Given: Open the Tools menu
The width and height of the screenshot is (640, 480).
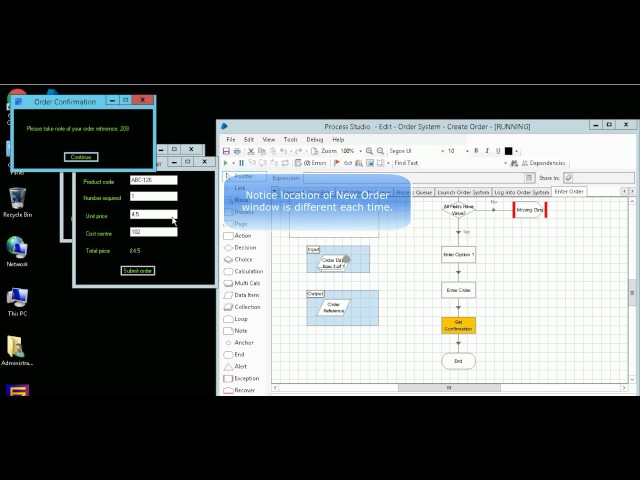Looking at the screenshot, I should click(291, 140).
